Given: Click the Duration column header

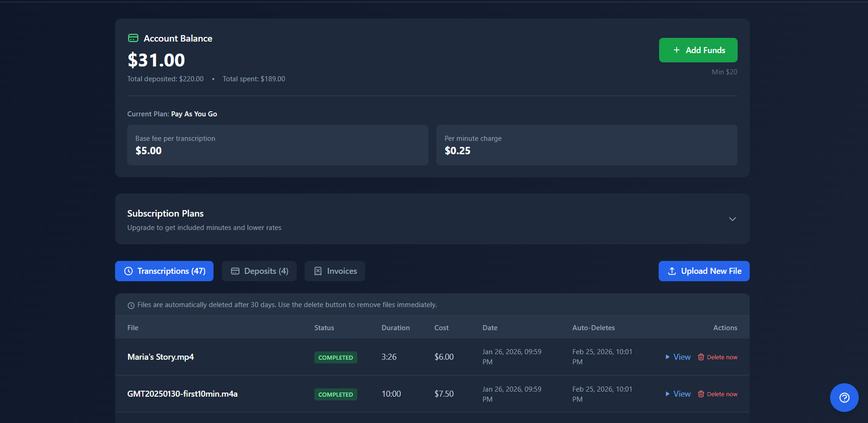Looking at the screenshot, I should tap(396, 328).
